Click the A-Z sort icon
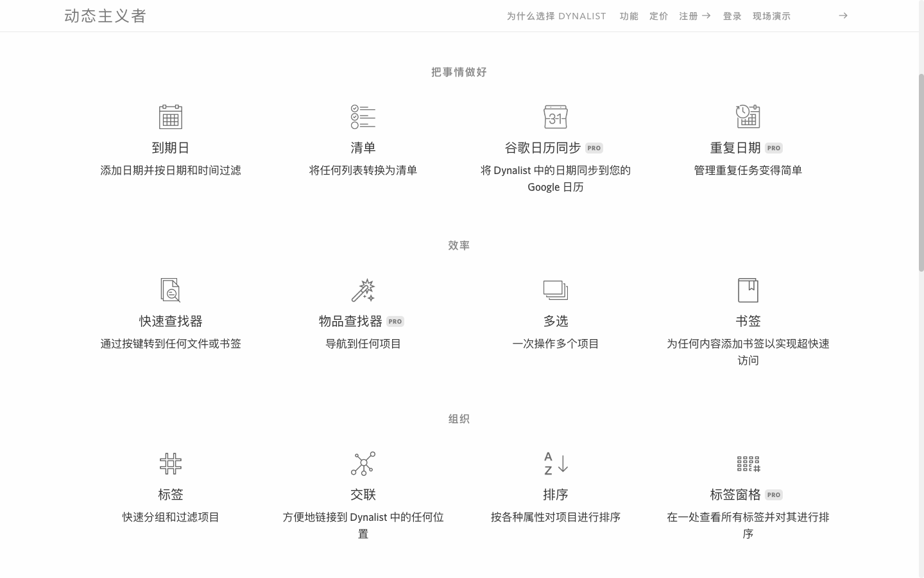This screenshot has width=924, height=578. tap(555, 464)
